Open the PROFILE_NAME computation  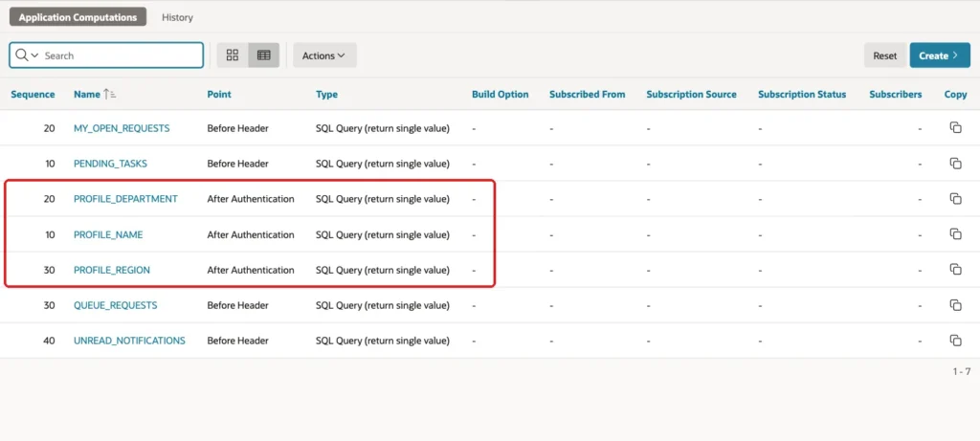click(108, 235)
